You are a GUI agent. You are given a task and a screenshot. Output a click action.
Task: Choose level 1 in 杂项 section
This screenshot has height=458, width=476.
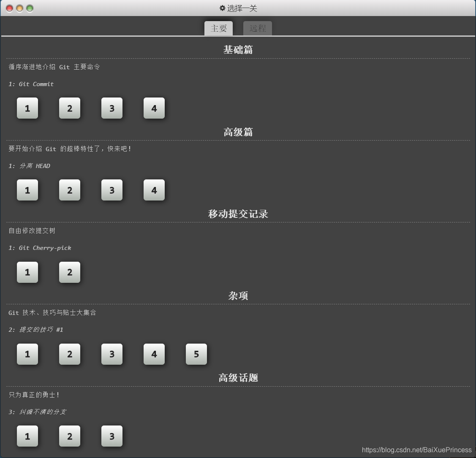tap(27, 354)
